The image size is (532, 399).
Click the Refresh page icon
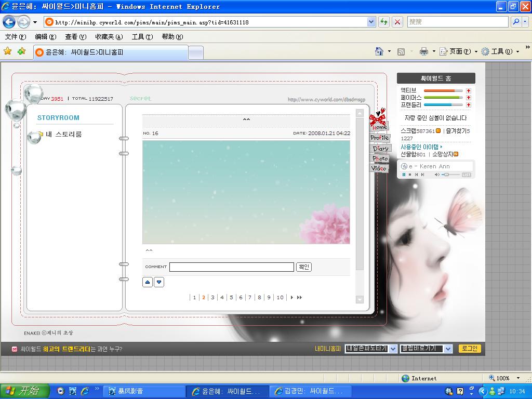click(x=384, y=22)
